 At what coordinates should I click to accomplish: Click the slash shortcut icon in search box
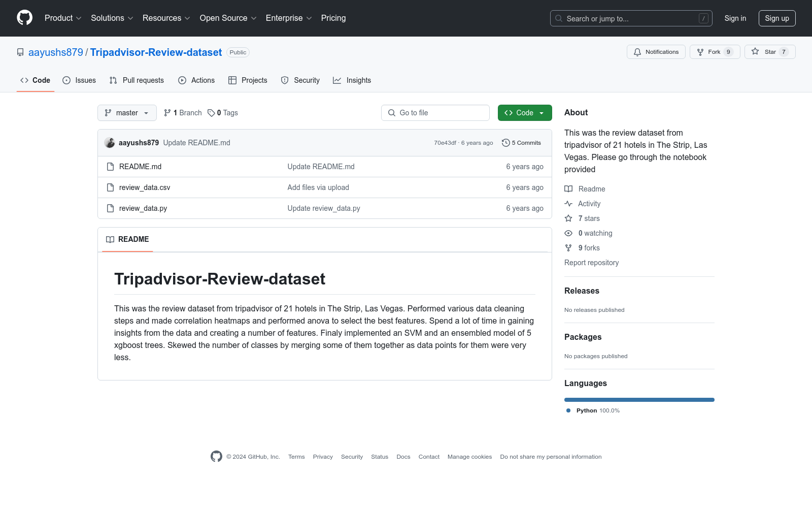tap(703, 18)
